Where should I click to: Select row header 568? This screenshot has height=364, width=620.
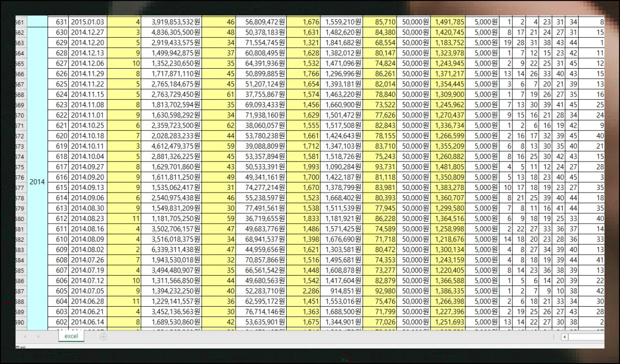tap(21, 94)
